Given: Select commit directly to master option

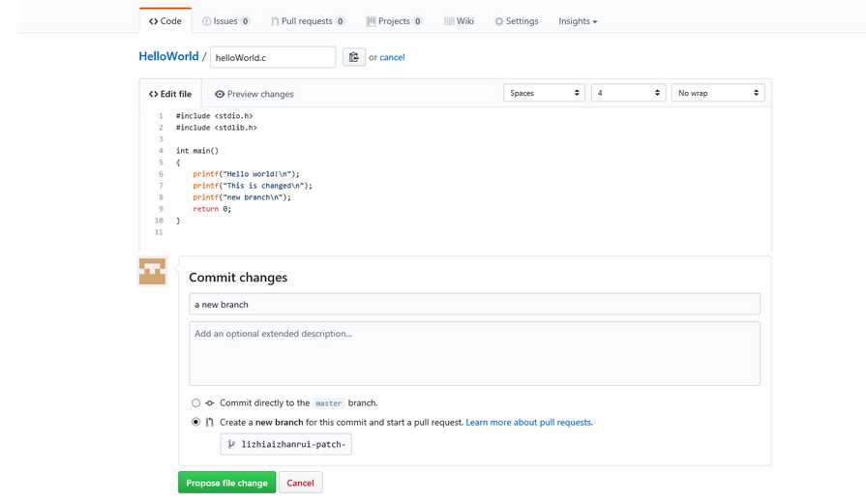Looking at the screenshot, I should pos(195,402).
